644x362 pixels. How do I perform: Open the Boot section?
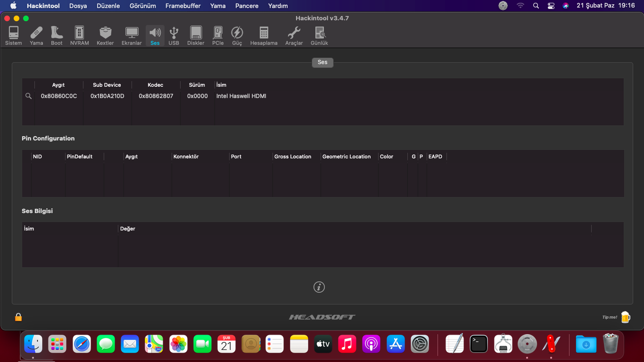click(57, 36)
